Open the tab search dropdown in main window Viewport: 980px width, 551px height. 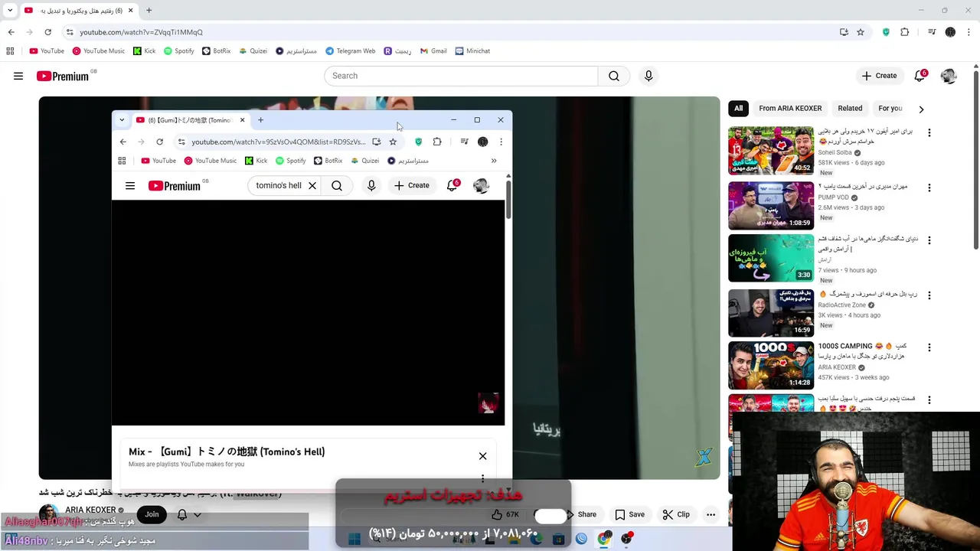[x=10, y=11]
